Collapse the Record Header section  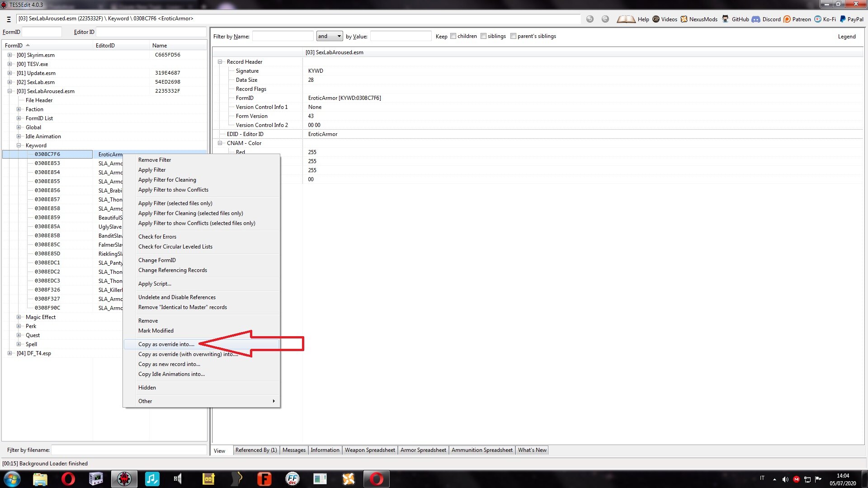[220, 62]
